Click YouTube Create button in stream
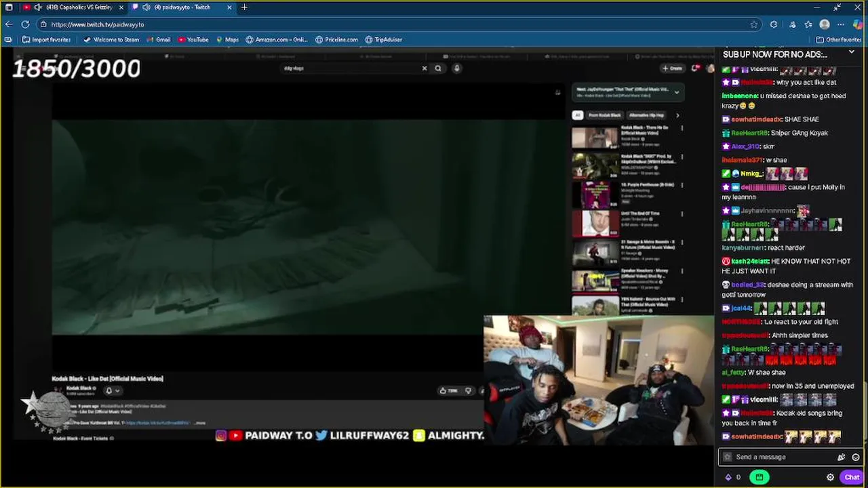 [x=673, y=68]
